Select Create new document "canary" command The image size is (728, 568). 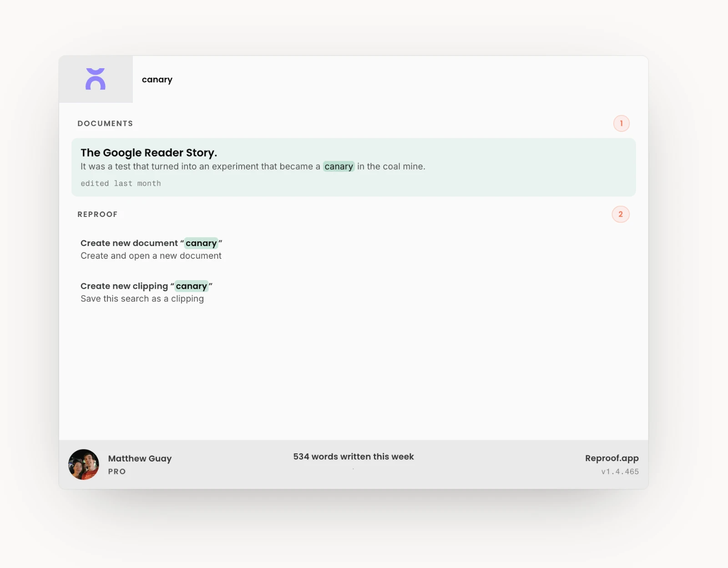tap(354, 249)
